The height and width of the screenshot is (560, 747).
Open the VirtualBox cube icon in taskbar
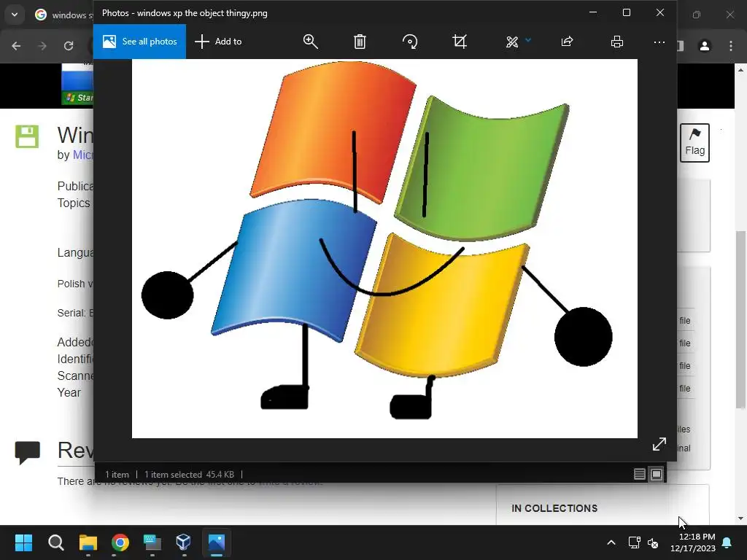(x=183, y=542)
